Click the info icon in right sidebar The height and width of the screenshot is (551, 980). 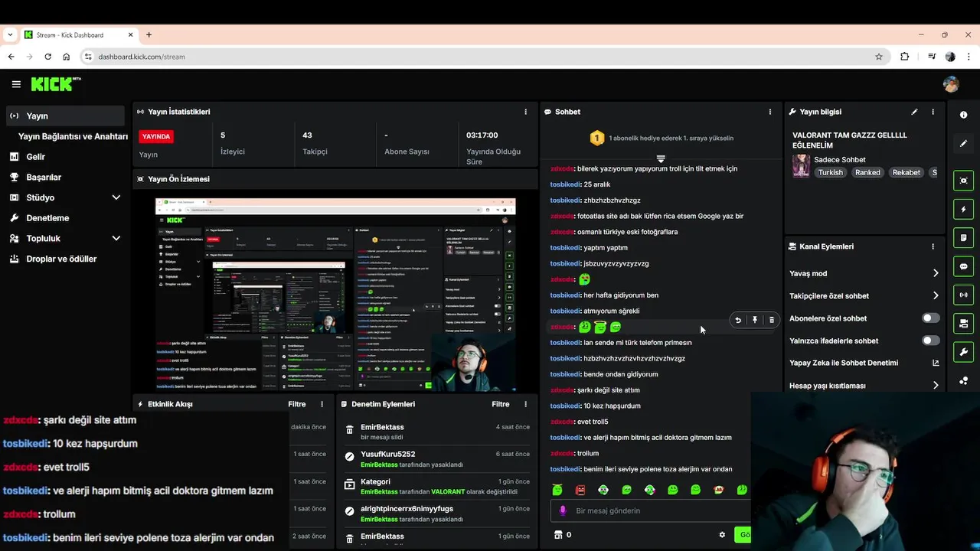point(963,115)
